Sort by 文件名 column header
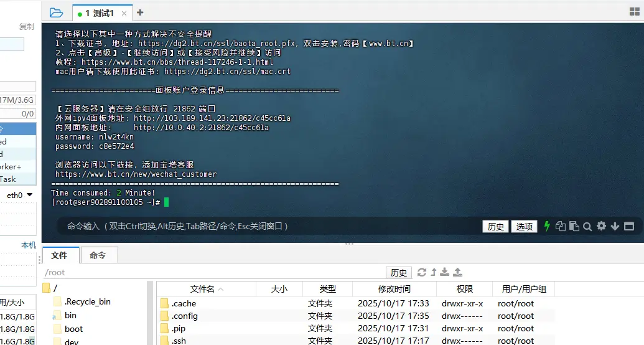Viewport: 644px width, 345px height. click(x=206, y=289)
